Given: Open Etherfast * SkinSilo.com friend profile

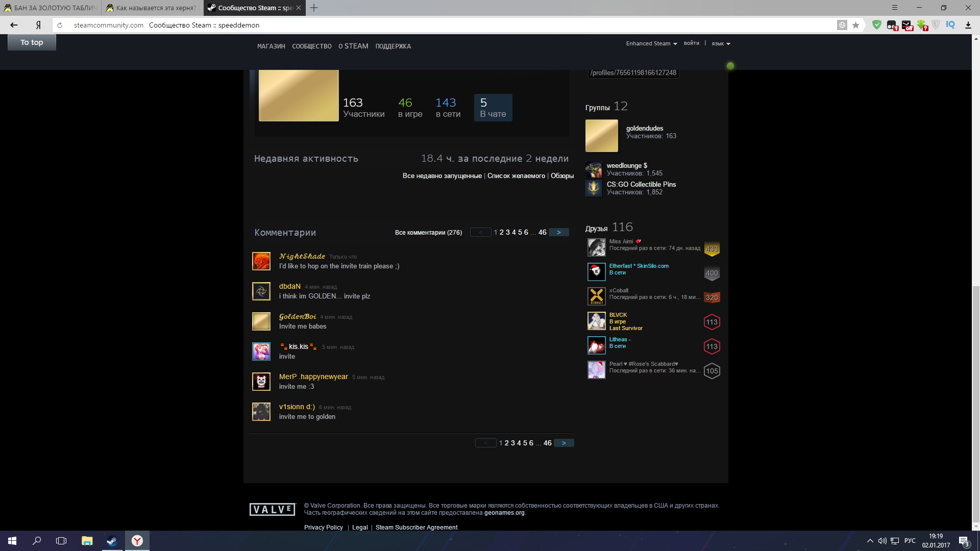Looking at the screenshot, I should (x=639, y=266).
